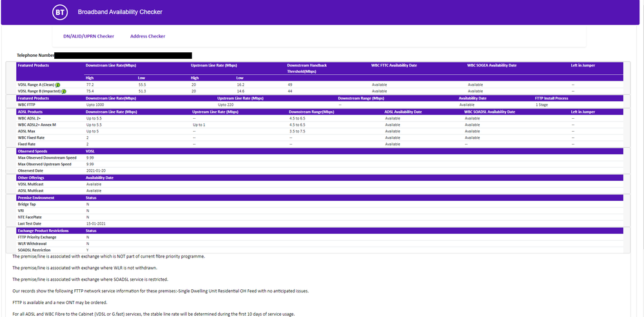
Task: Click the BT logo icon
Action: [x=59, y=12]
